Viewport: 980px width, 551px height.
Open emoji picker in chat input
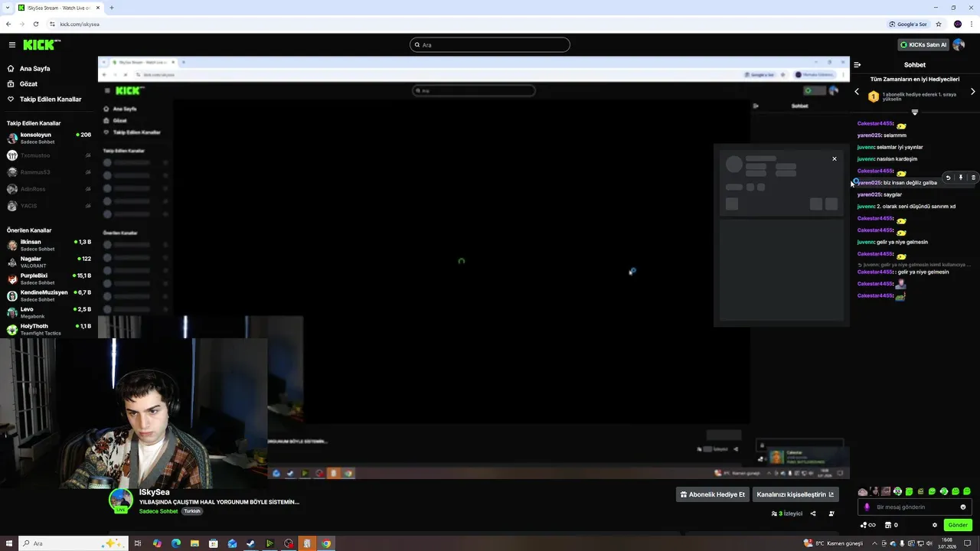[x=963, y=507]
